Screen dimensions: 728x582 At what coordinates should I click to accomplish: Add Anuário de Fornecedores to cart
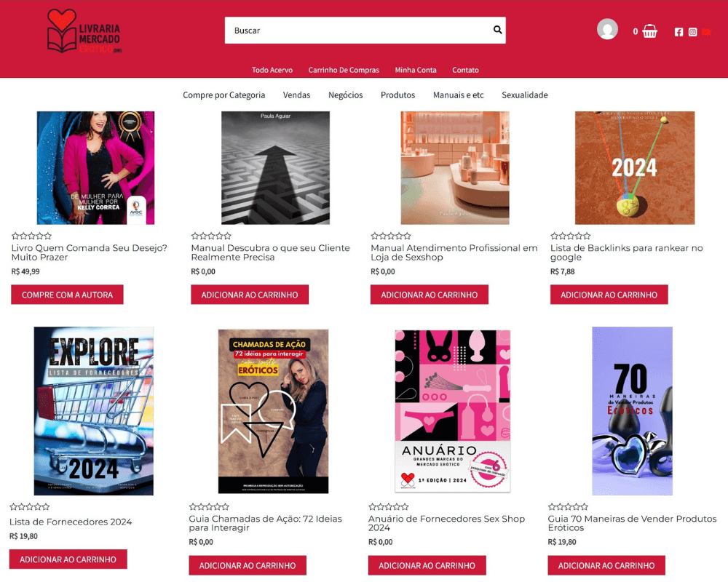427,565
